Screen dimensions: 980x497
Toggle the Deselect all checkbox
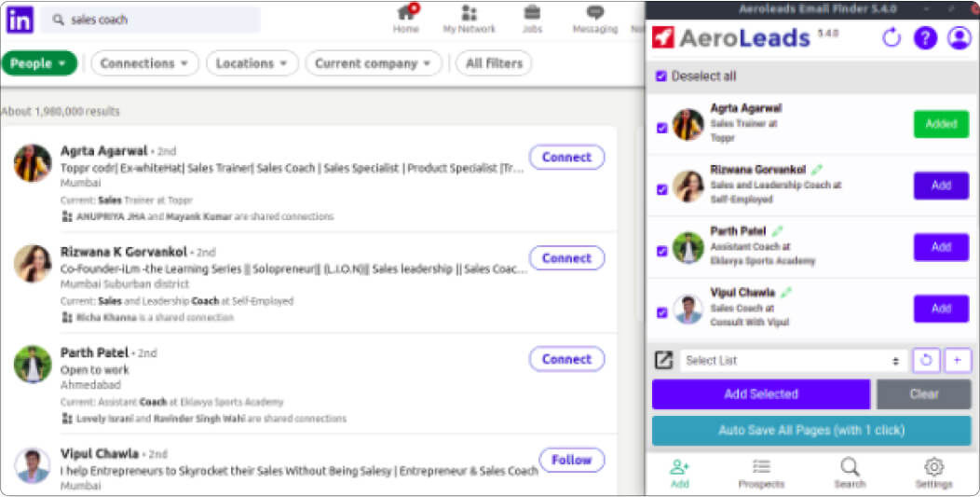[660, 76]
